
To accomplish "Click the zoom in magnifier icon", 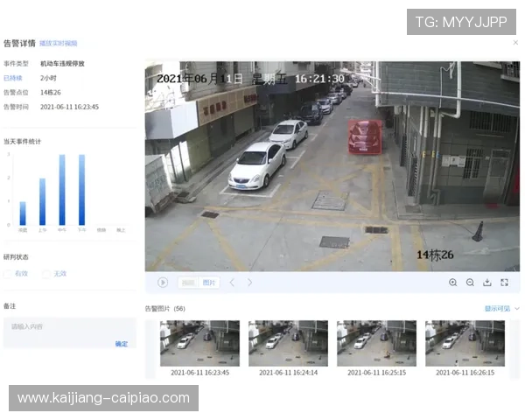I will tap(452, 283).
